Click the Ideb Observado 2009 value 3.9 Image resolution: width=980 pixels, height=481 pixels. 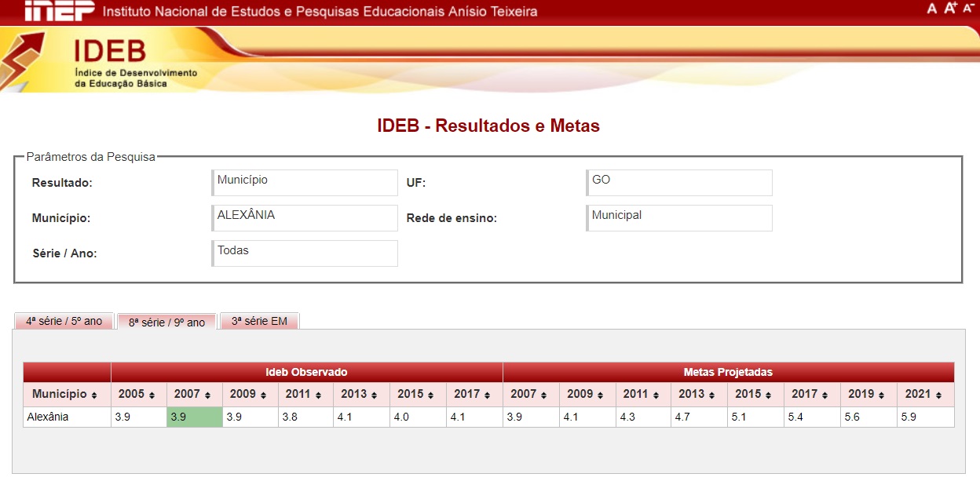click(x=250, y=417)
